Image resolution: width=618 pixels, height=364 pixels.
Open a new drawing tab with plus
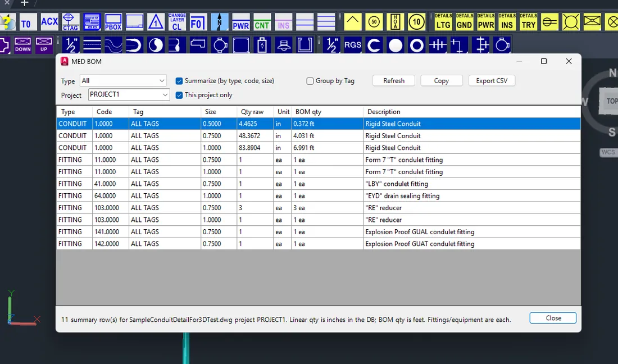(24, 3)
